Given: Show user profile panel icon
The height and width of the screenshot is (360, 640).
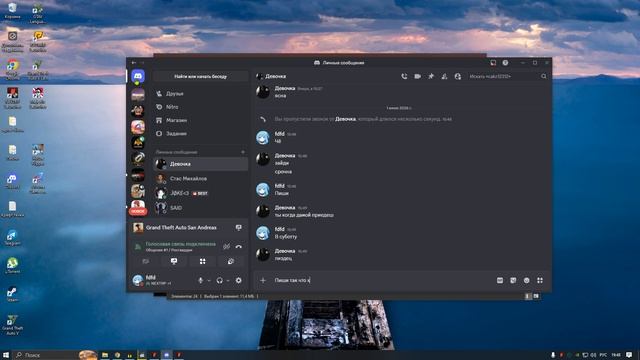Looking at the screenshot, I should 458,76.
